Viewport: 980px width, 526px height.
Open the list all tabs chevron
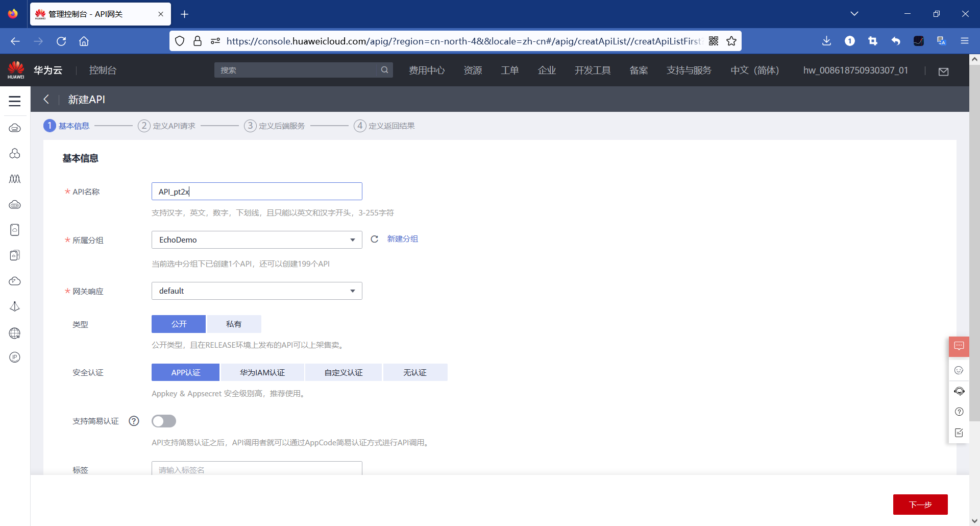tap(854, 14)
